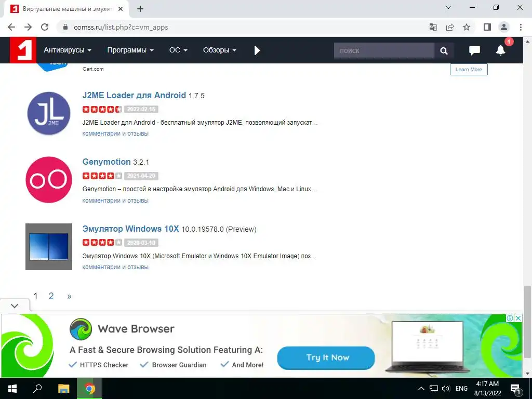This screenshot has height=399, width=532.
Task: Click the magnifier search button
Action: [x=444, y=50]
